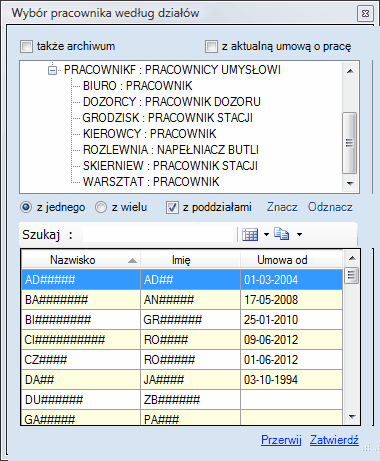
Task: Select 'DOZORCY : PRACOWNIK DOZORU' tree item
Action: (172, 102)
